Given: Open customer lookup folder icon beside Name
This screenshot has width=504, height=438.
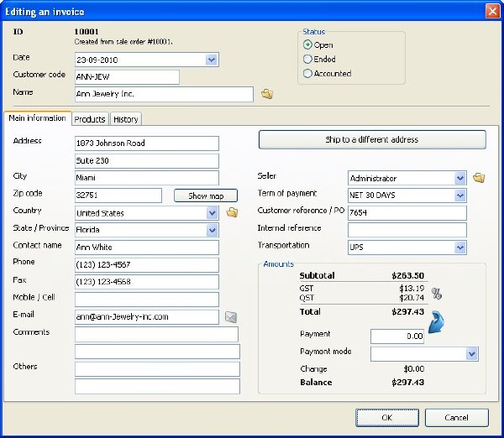Looking at the screenshot, I should pyautogui.click(x=267, y=94).
